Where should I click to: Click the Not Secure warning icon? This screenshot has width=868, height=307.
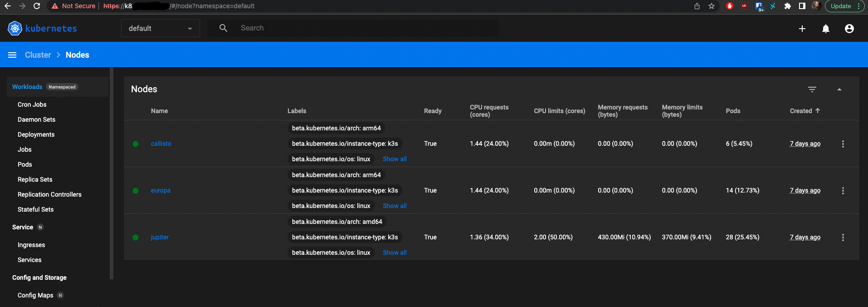click(55, 6)
